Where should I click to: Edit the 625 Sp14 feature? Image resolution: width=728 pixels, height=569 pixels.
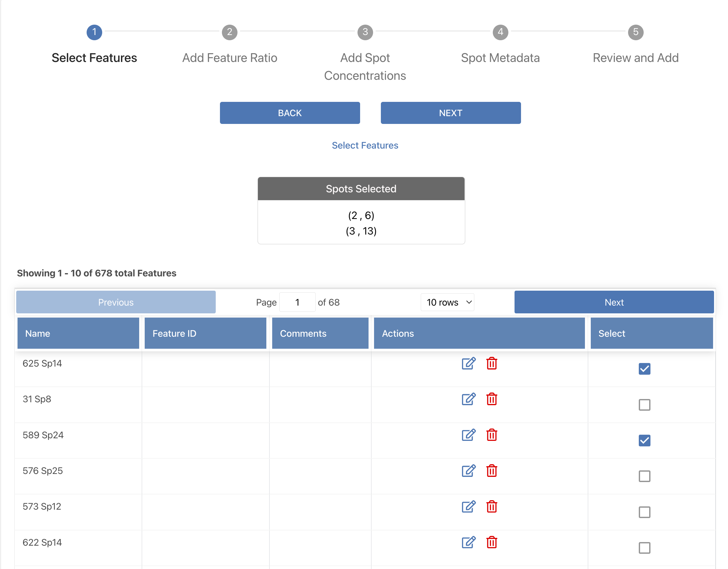(x=468, y=363)
